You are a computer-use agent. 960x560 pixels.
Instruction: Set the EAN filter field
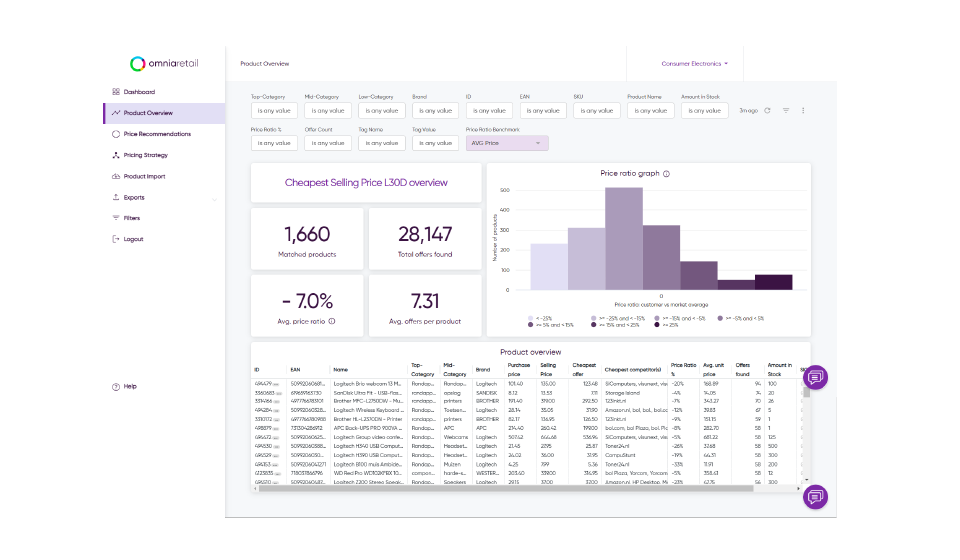543,111
